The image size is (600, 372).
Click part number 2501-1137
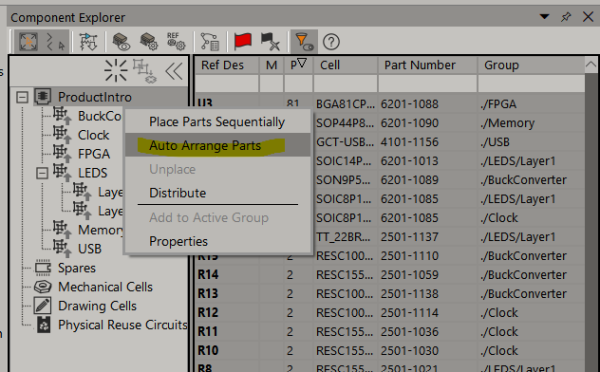coord(409,237)
